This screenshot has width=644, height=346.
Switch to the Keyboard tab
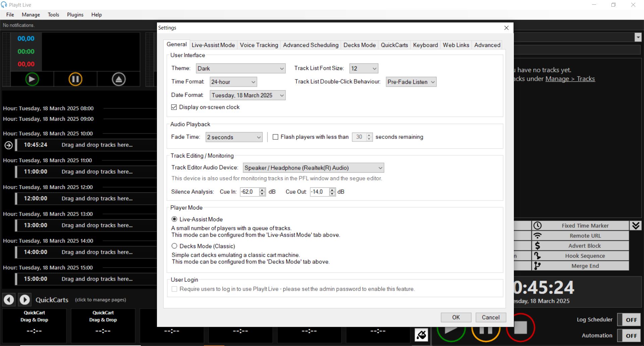tap(425, 45)
